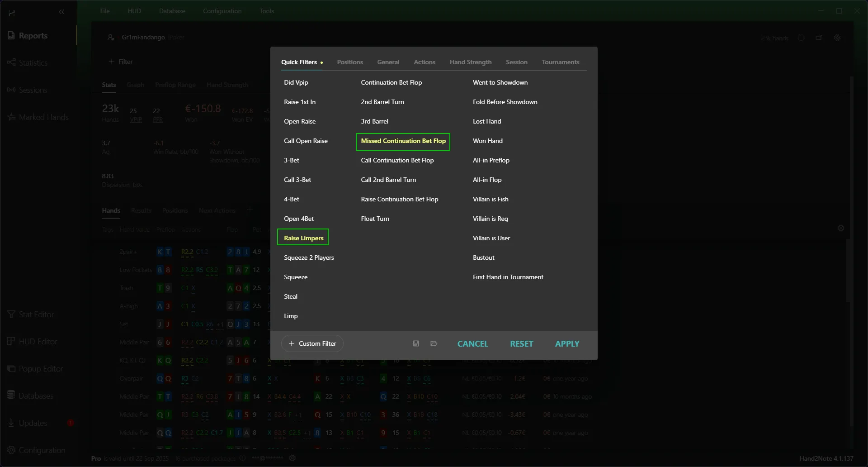The image size is (868, 467).
Task: Open the Popup Editor in sidebar
Action: pos(41,369)
